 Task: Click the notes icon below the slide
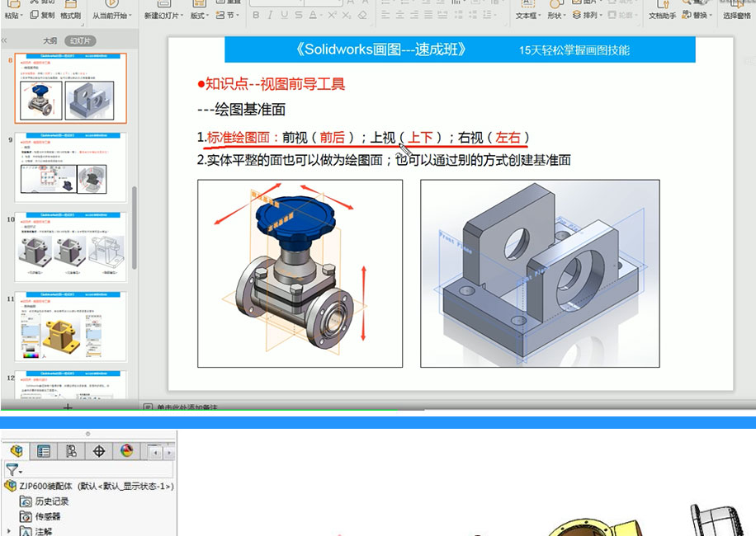148,407
